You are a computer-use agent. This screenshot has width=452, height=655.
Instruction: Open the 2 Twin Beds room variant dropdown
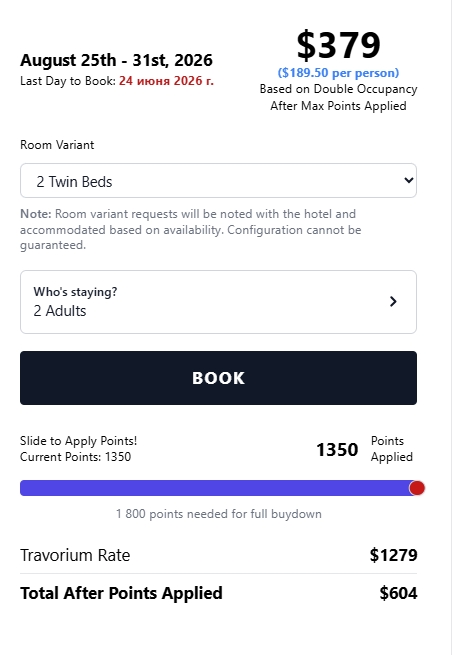(x=218, y=180)
